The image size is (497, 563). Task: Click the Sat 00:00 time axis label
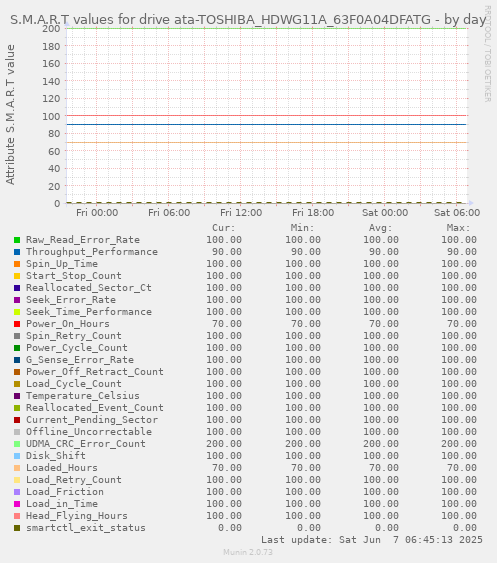[385, 213]
